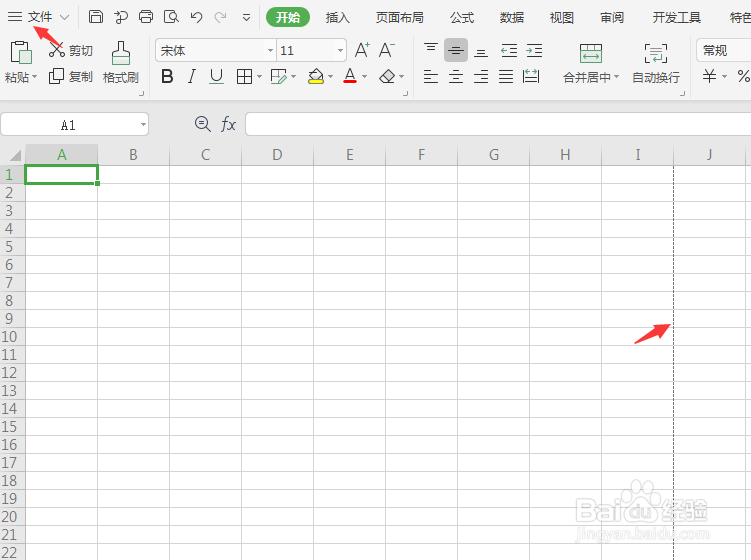751x560 pixels.
Task: Toggle underline formatting
Action: 216,76
